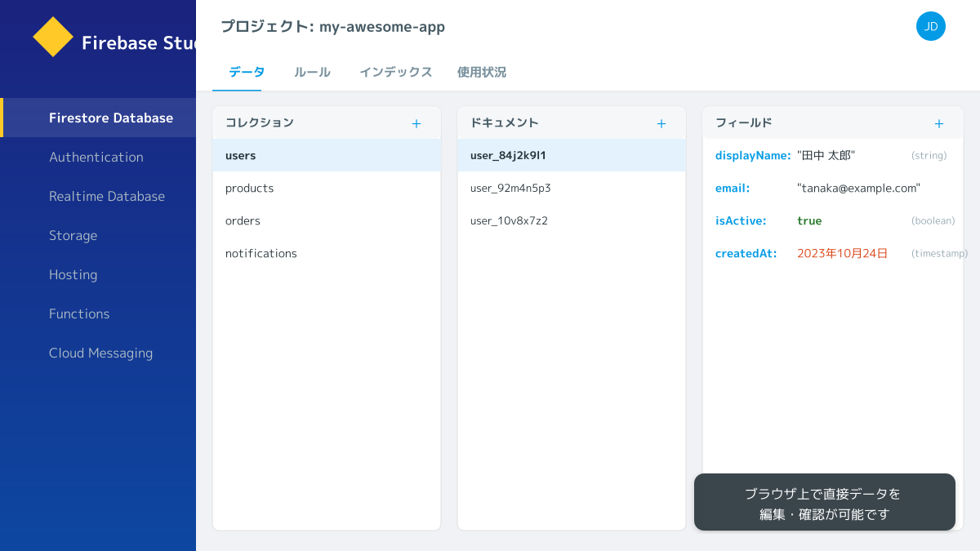Select Firestore Database in sidebar
980x551 pixels.
(x=98, y=118)
